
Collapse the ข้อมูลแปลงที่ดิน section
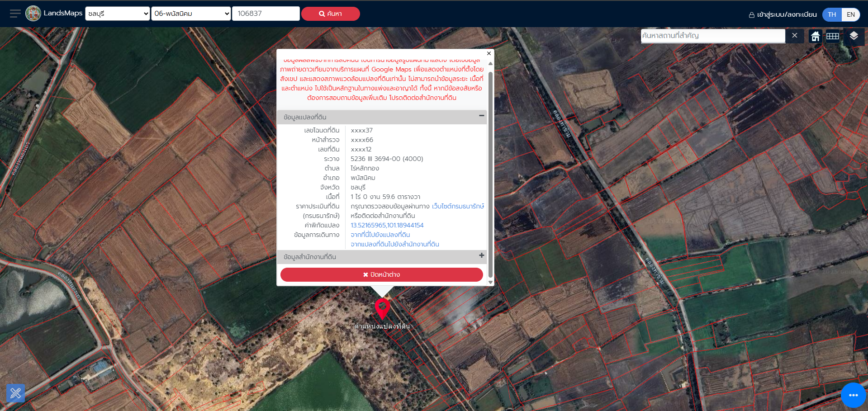coord(481,116)
